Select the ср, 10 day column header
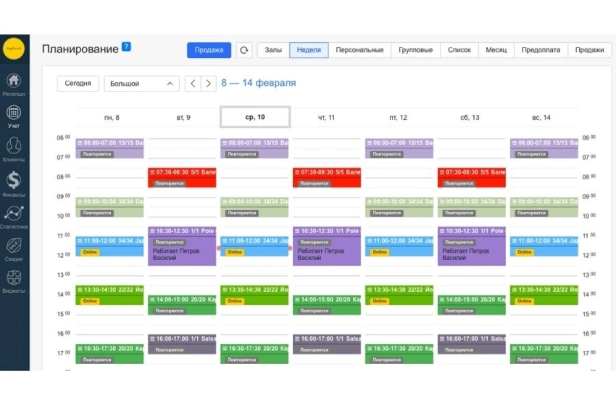616x405 pixels. [254, 117]
